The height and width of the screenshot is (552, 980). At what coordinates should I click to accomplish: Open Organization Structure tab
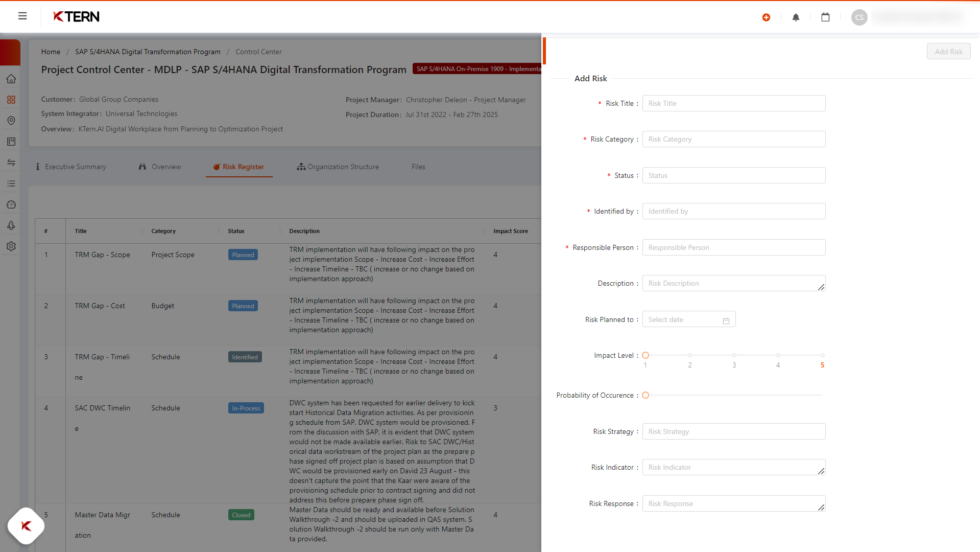(x=338, y=167)
